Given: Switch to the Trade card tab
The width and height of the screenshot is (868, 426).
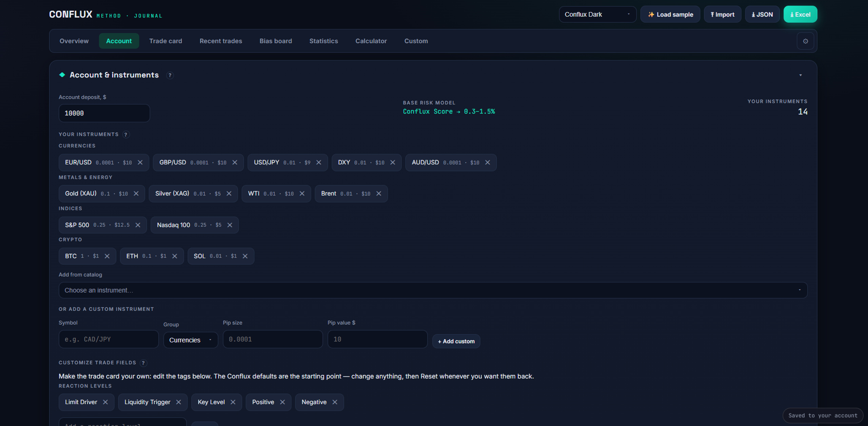Looking at the screenshot, I should click(x=165, y=41).
